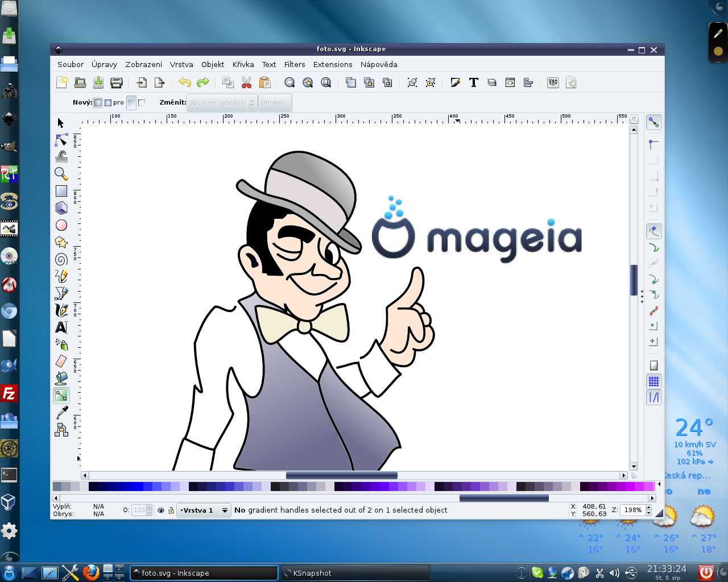Screen dimensions: 728x582
Task: Open the Filters menu
Action: [x=295, y=64]
